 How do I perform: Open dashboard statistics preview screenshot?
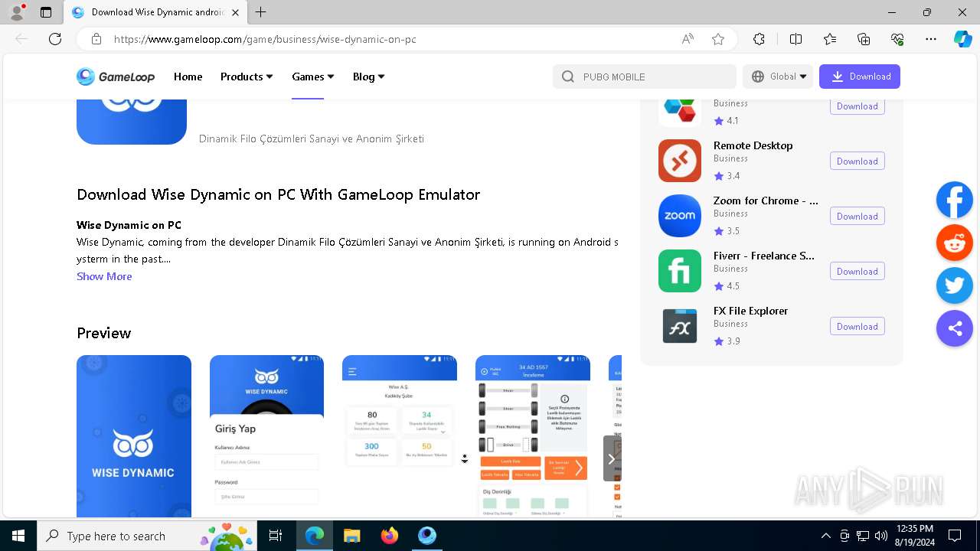pyautogui.click(x=400, y=436)
